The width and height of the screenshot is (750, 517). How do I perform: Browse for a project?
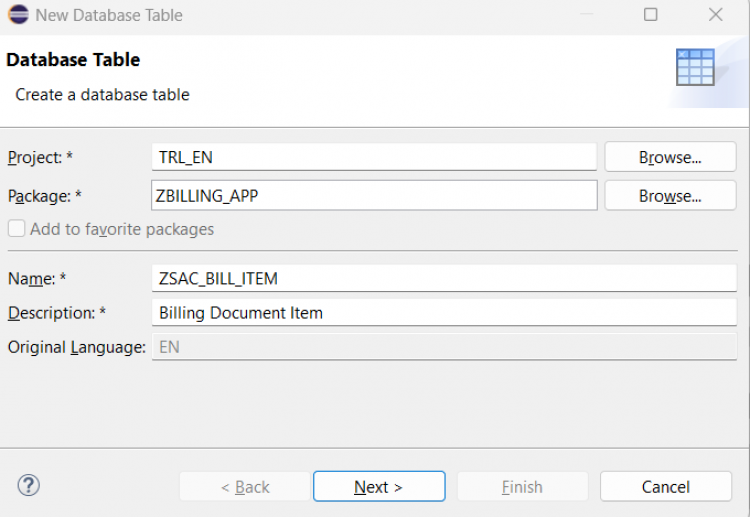tap(670, 157)
